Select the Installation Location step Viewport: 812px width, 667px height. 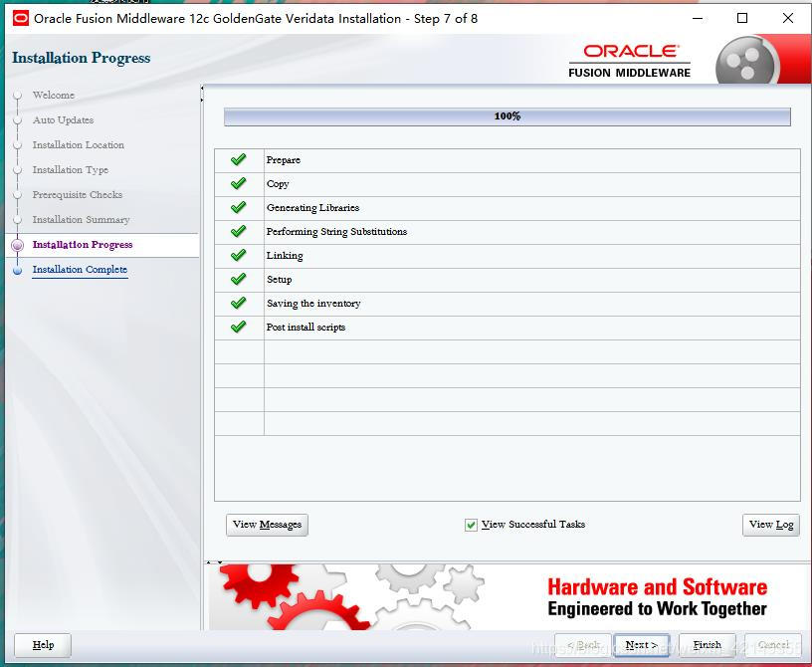tap(79, 145)
